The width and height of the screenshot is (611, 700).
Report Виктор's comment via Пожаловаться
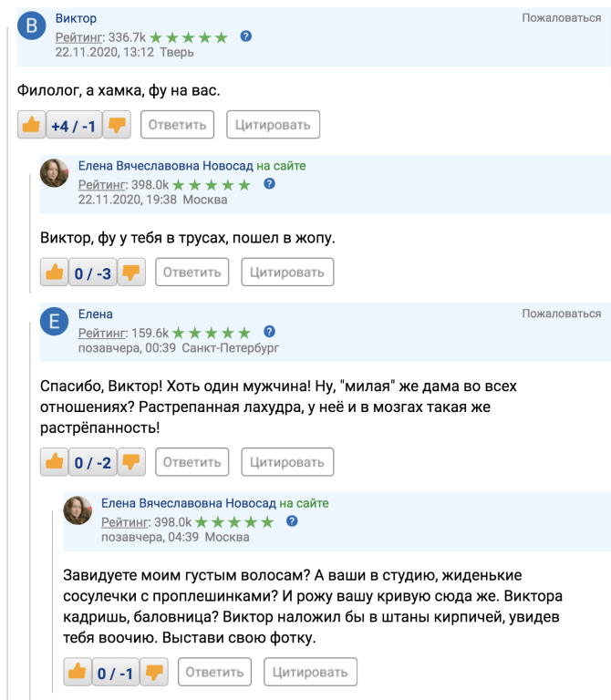pos(561,17)
